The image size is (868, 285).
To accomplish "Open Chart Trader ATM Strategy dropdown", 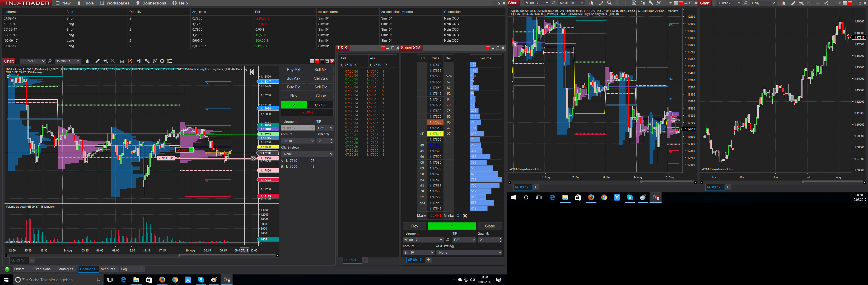I will [307, 154].
